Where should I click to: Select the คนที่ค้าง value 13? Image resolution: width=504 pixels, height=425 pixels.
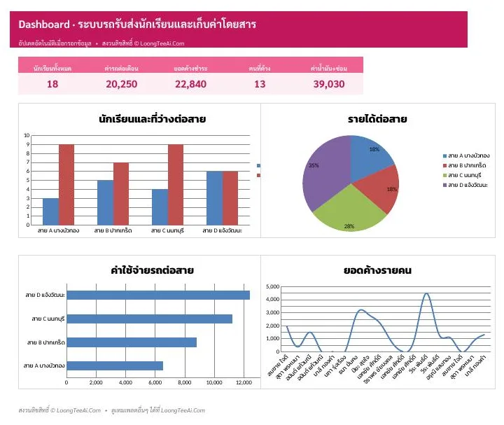(x=260, y=84)
